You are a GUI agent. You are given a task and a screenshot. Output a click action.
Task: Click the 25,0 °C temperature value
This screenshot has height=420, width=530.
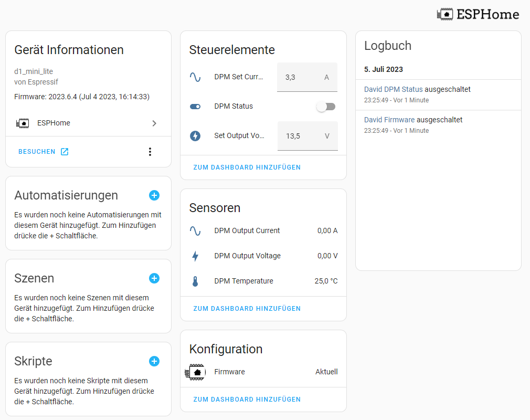pyautogui.click(x=326, y=281)
